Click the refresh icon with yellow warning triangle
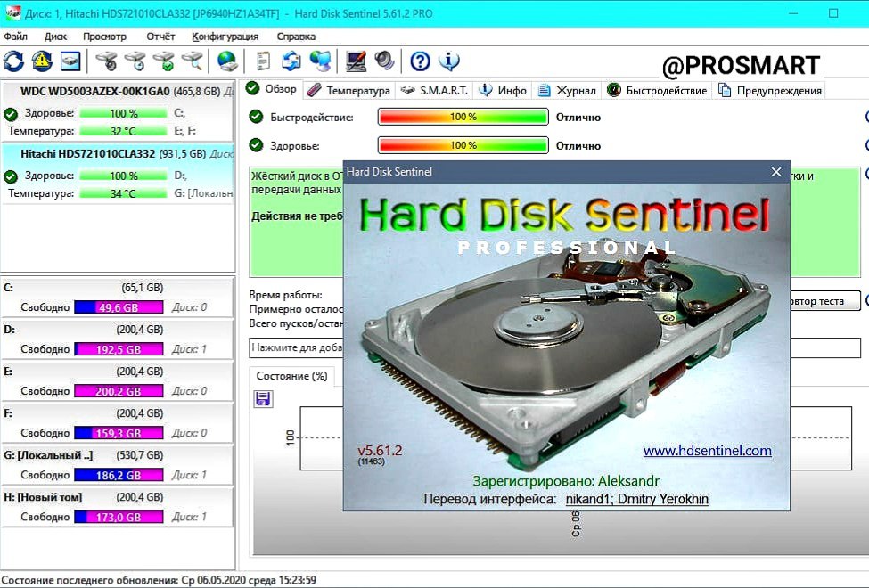The height and width of the screenshot is (588, 869). click(x=42, y=61)
